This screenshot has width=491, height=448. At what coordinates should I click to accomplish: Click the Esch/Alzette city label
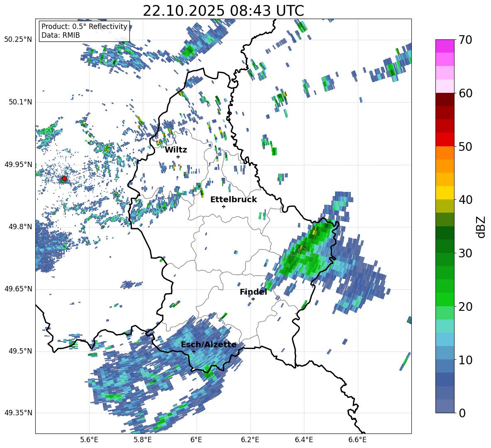pos(209,344)
